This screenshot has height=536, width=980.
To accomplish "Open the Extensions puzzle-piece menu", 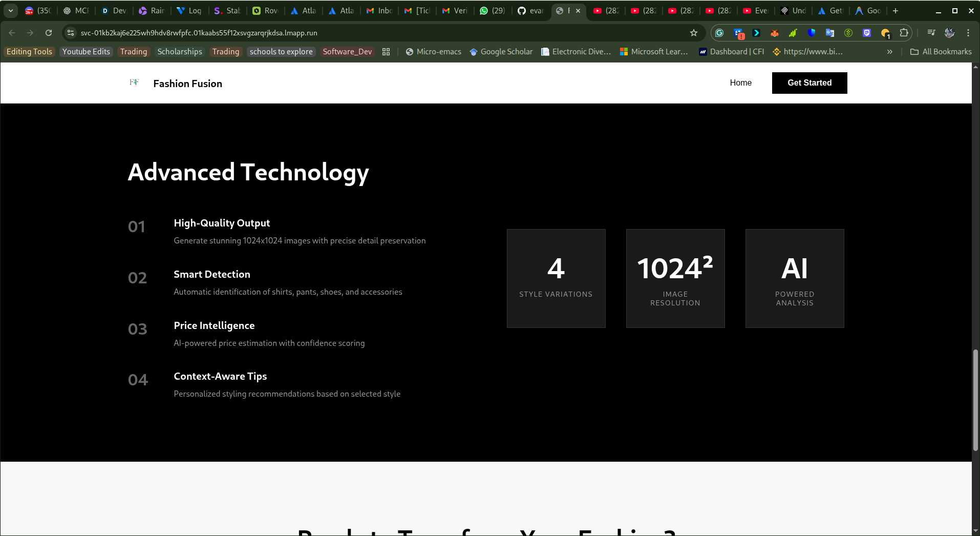I will coord(904,33).
